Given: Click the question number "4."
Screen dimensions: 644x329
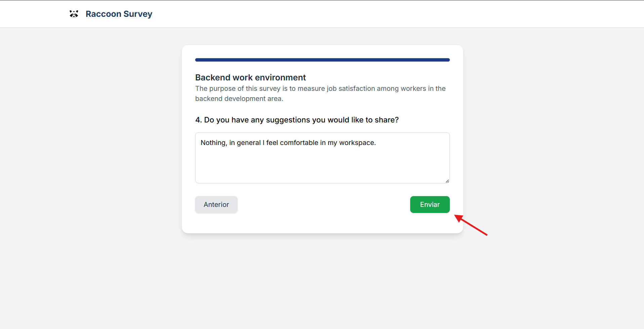Looking at the screenshot, I should pyautogui.click(x=199, y=120).
